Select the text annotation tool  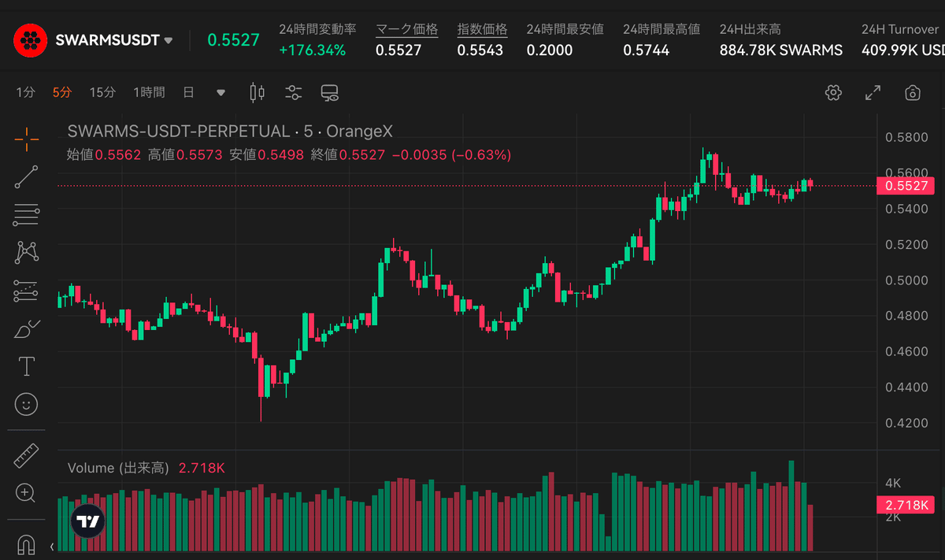[26, 366]
